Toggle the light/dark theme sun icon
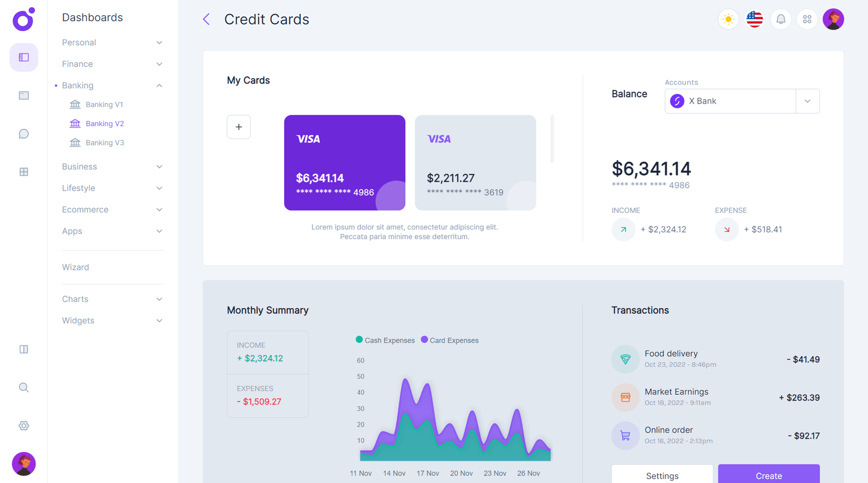This screenshot has width=868, height=483. click(x=728, y=19)
